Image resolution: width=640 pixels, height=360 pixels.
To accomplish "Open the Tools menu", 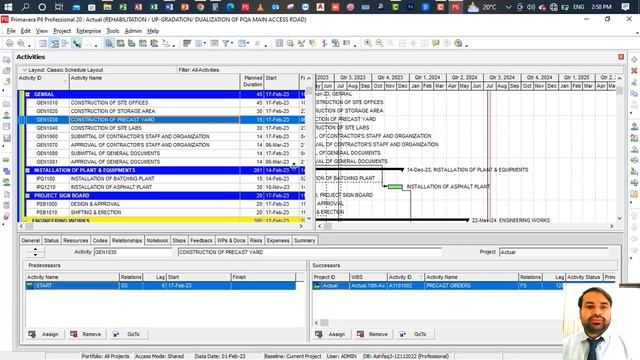I will pyautogui.click(x=113, y=31).
